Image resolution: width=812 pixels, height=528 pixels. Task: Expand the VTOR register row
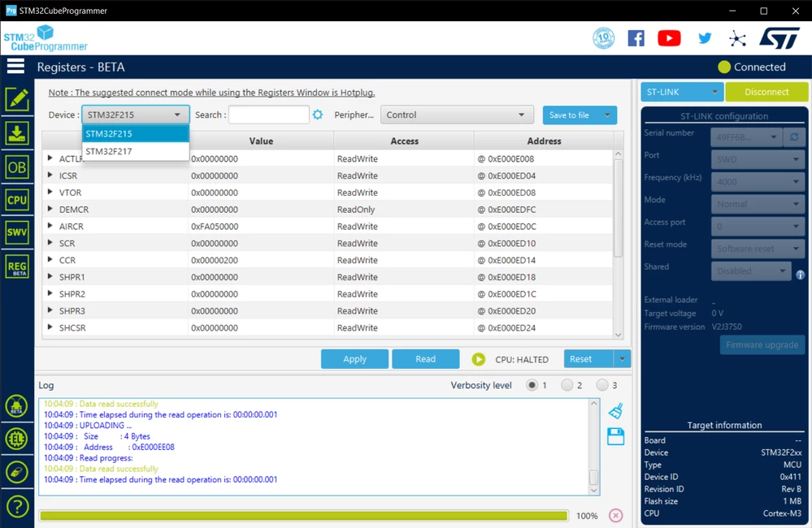(50, 192)
